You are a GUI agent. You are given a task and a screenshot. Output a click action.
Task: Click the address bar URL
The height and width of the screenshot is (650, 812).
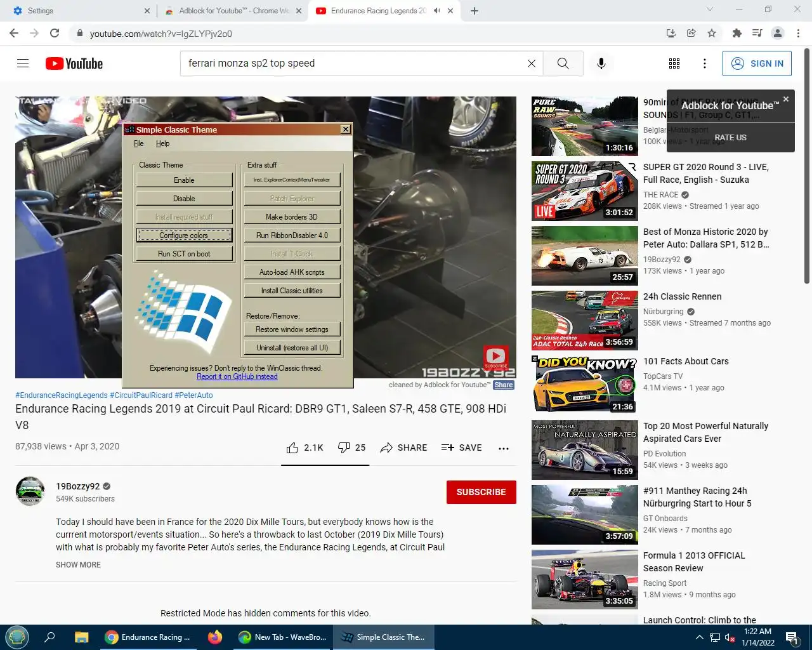(x=160, y=34)
